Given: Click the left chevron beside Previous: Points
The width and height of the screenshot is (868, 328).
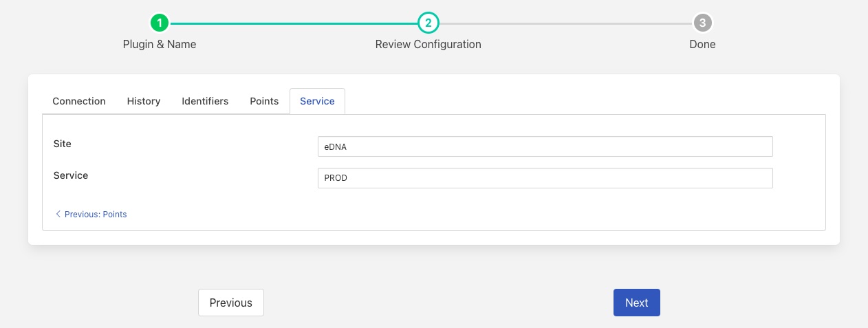Looking at the screenshot, I should [58, 214].
